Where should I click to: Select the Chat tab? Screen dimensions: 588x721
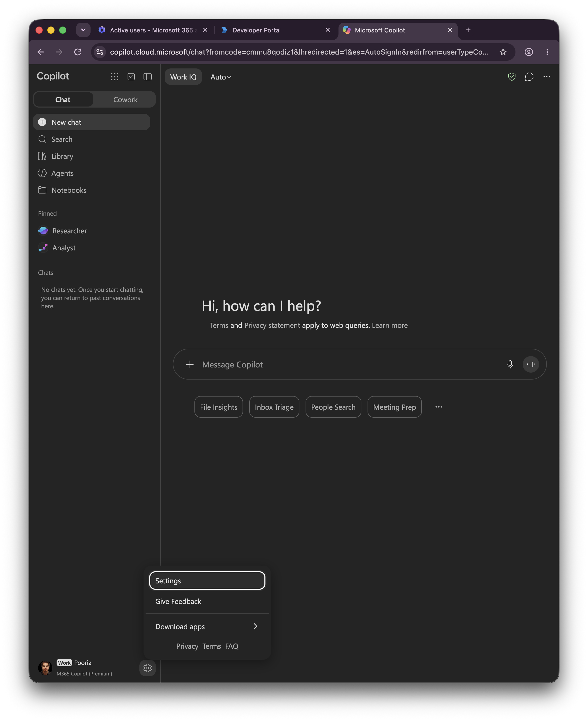[x=63, y=100]
